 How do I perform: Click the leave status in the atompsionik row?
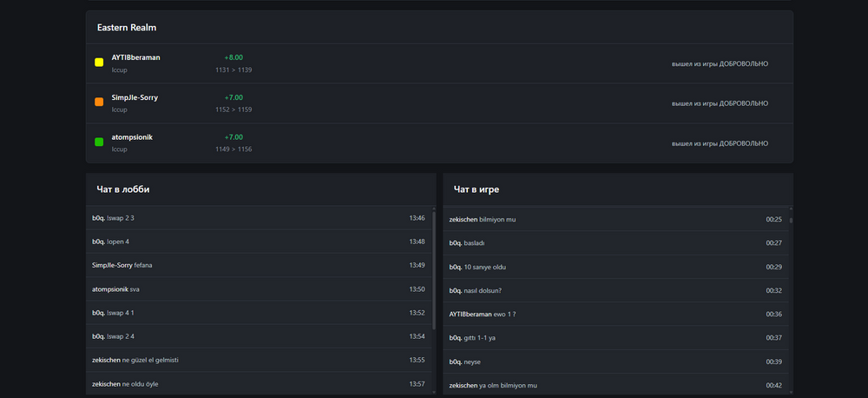pyautogui.click(x=720, y=143)
